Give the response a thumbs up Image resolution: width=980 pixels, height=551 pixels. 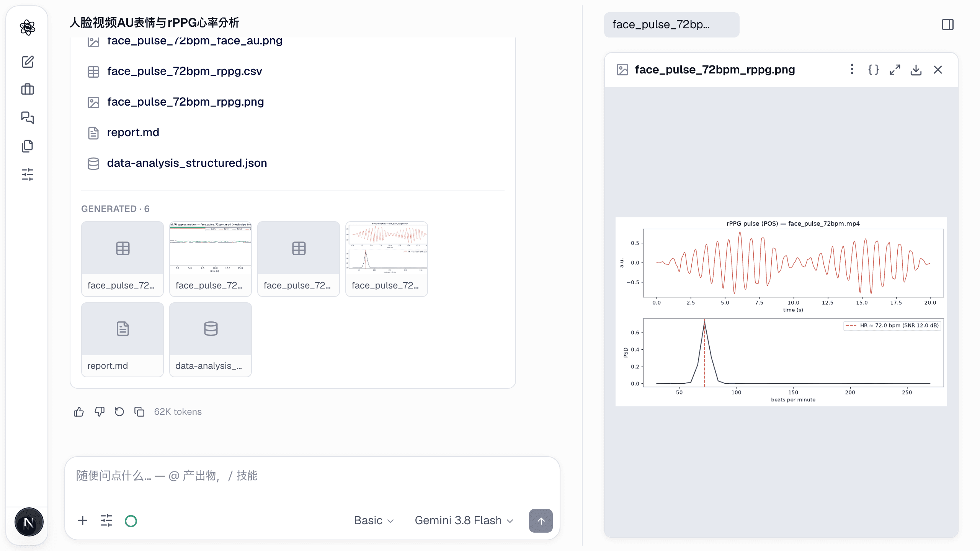point(79,412)
